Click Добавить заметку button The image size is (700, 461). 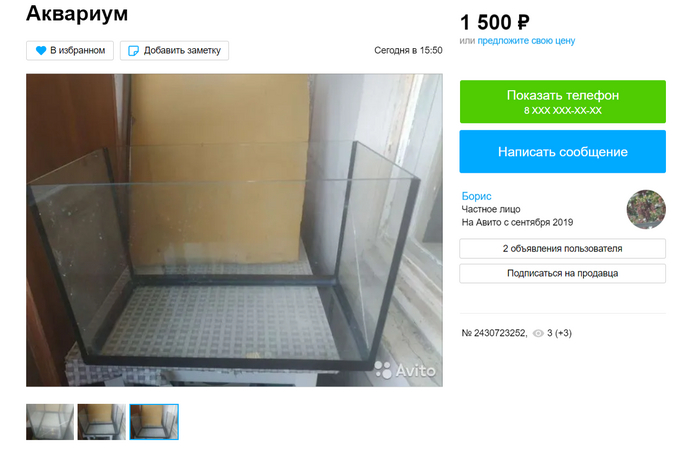175,50
